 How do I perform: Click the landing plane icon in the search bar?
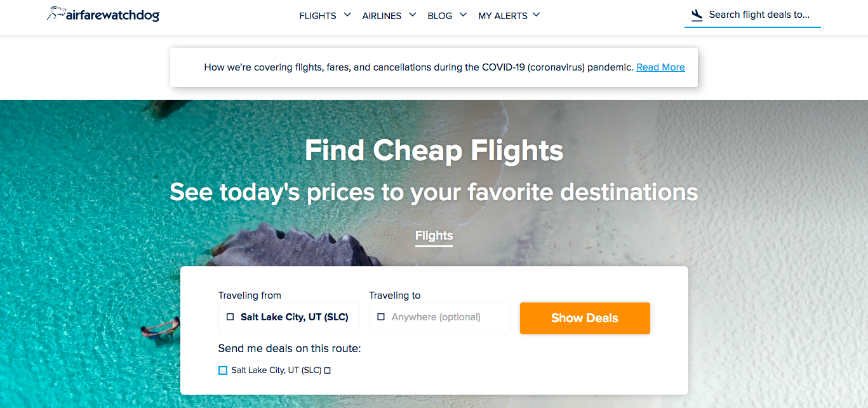(x=697, y=13)
